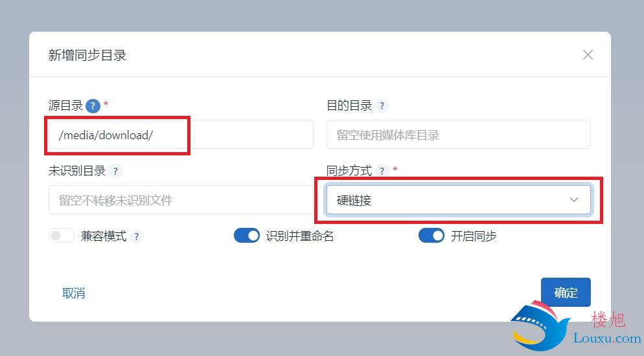644x356 pixels.
Task: Click the 识别并重命名 label text
Action: (300, 236)
